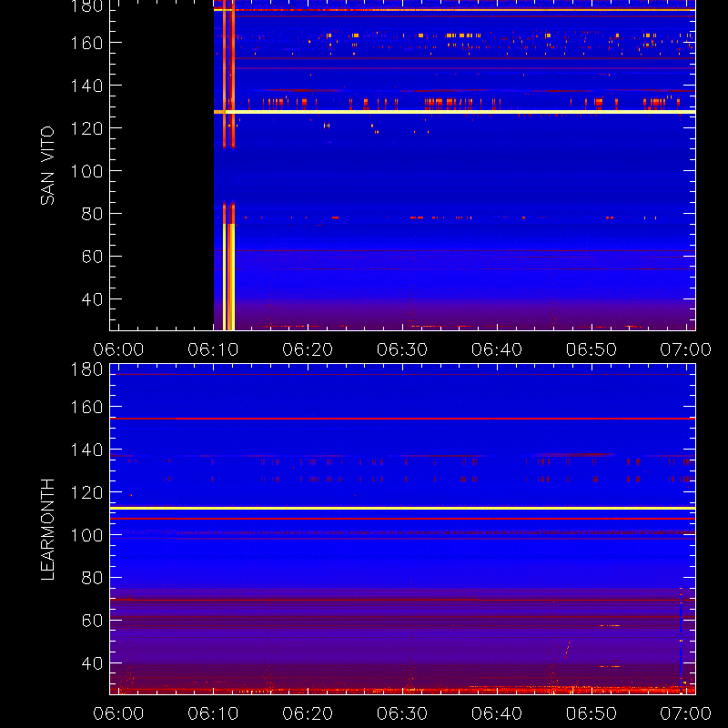Screen dimensions: 728x728
Task: Click the bright yellow band in Learmonth spectrogram
Action: tap(402, 508)
